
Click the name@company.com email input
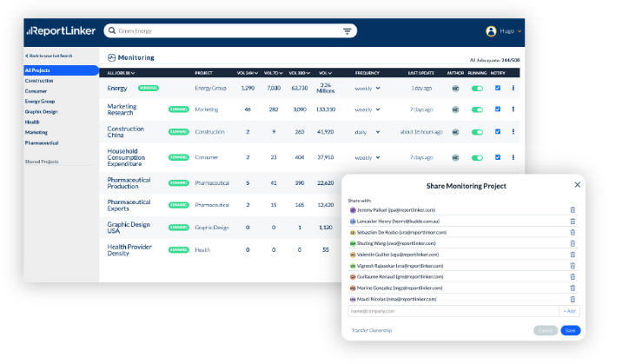[453, 311]
